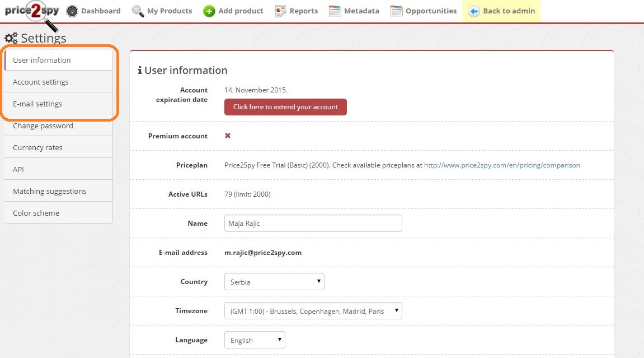
Task: Open E-mail settings in the sidebar
Action: 58,104
